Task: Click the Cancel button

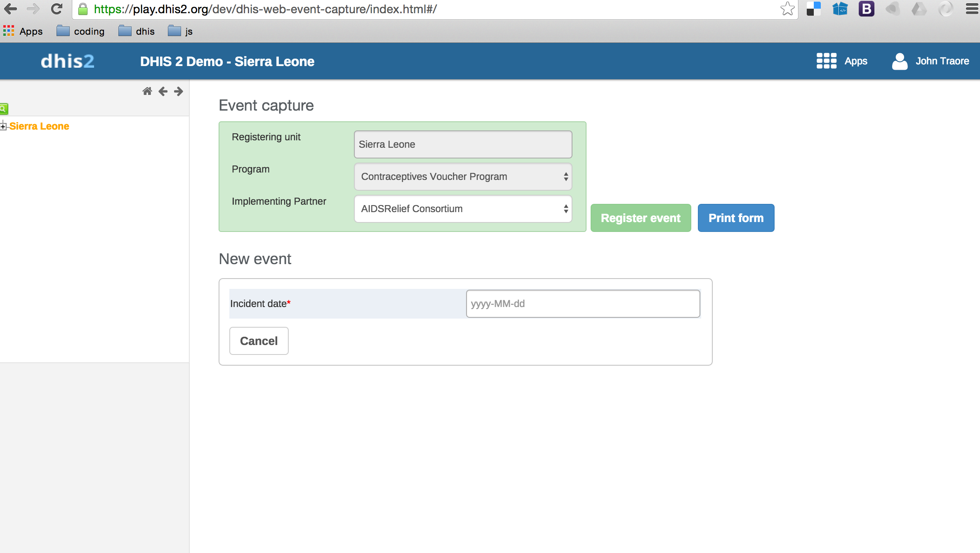Action: (x=259, y=341)
